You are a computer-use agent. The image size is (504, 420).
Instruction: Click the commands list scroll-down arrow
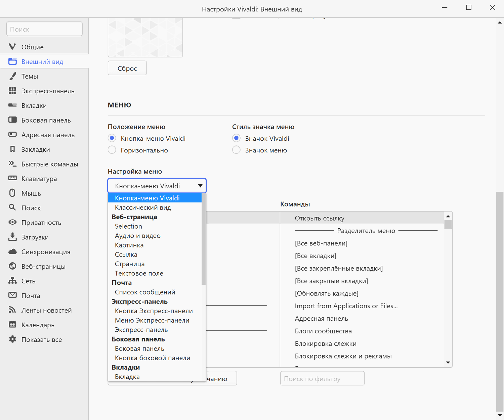[x=448, y=363]
